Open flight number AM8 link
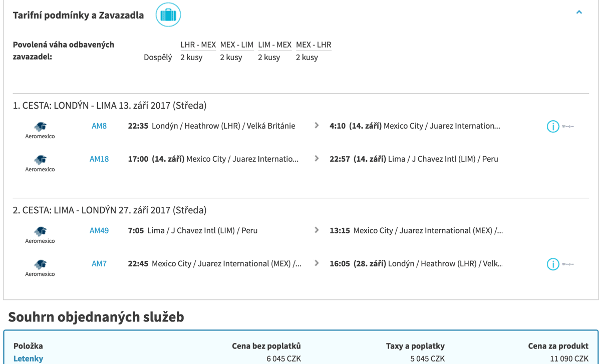 click(x=99, y=126)
